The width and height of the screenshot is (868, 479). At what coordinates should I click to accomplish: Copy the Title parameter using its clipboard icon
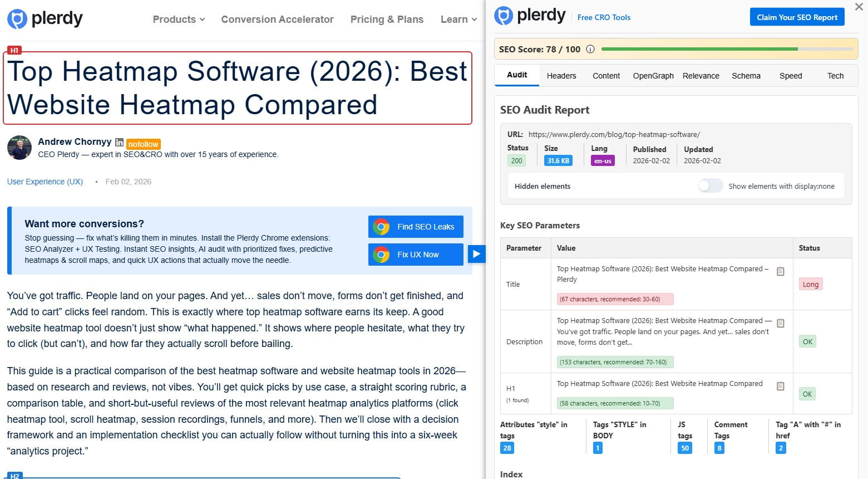pos(780,270)
